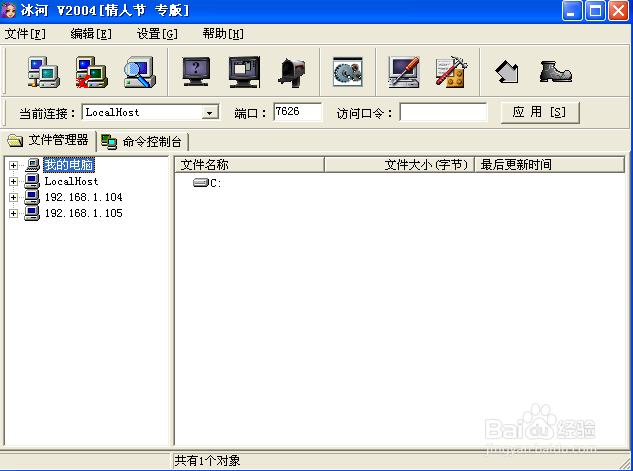
Task: Open the 帮助[H] menu
Action: tap(223, 34)
